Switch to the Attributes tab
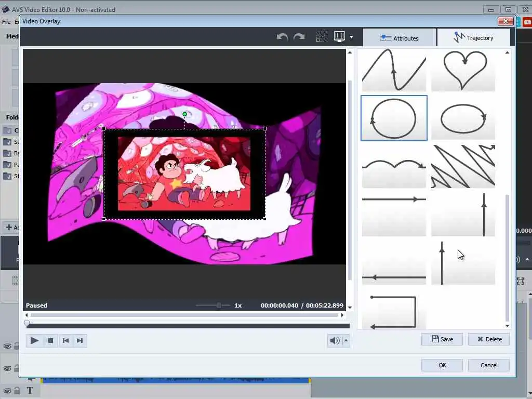 [400, 38]
